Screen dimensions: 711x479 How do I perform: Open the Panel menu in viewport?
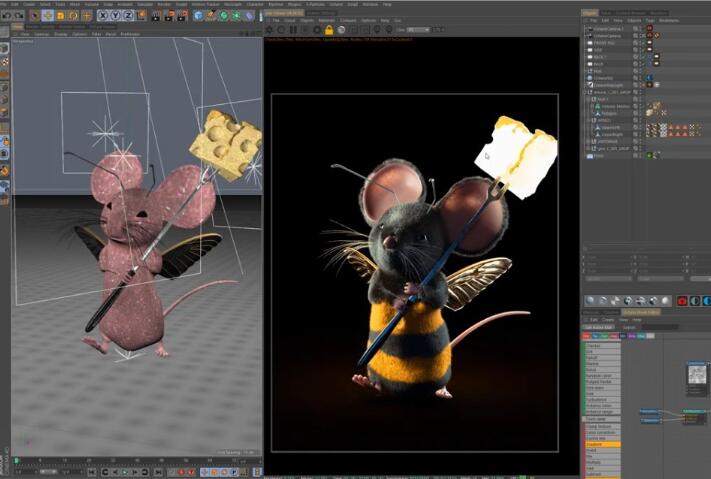(x=111, y=34)
